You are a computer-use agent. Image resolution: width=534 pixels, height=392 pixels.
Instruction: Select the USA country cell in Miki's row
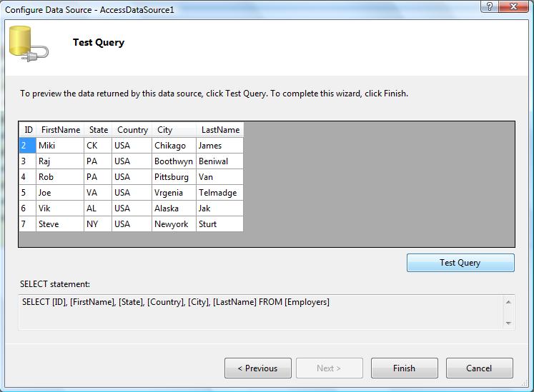132,145
